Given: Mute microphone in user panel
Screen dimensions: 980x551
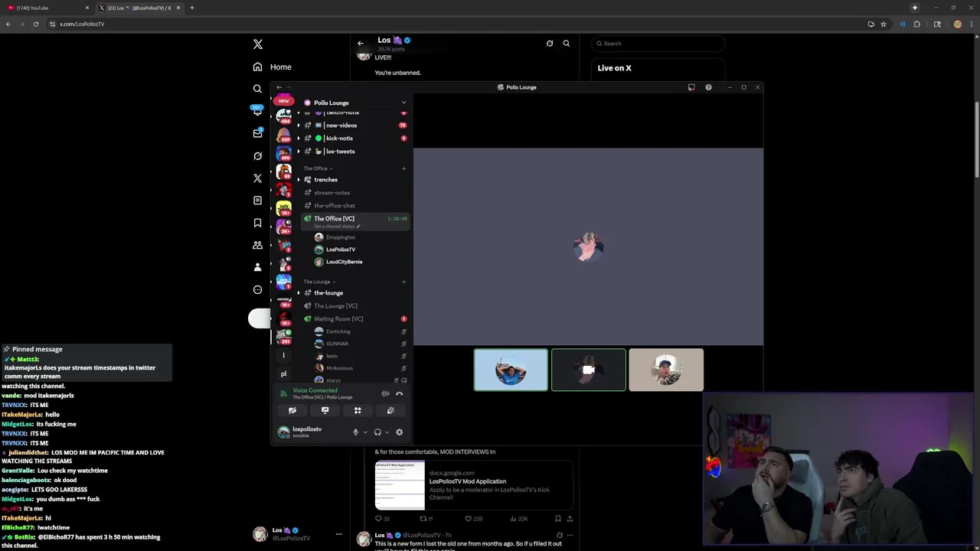Looking at the screenshot, I should coord(355,432).
